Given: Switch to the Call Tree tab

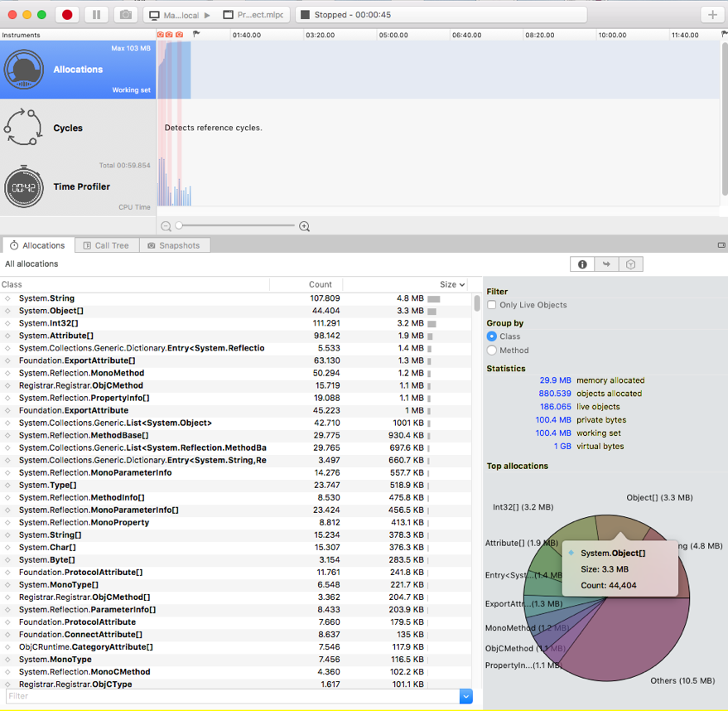Looking at the screenshot, I should 106,245.
